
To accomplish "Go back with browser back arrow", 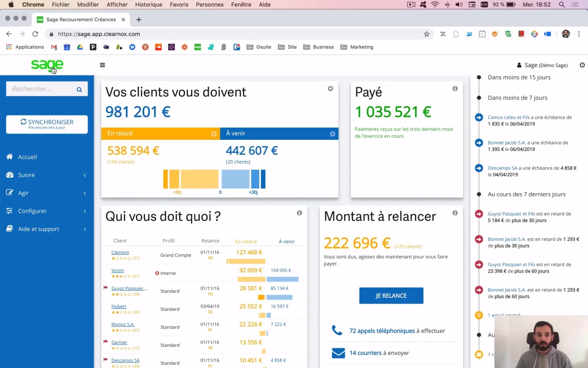I will click(9, 34).
